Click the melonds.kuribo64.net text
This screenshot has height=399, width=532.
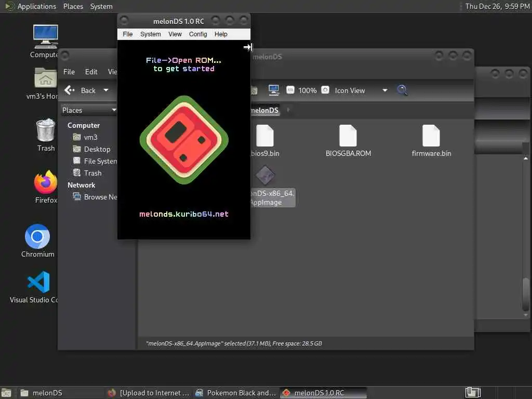(184, 215)
